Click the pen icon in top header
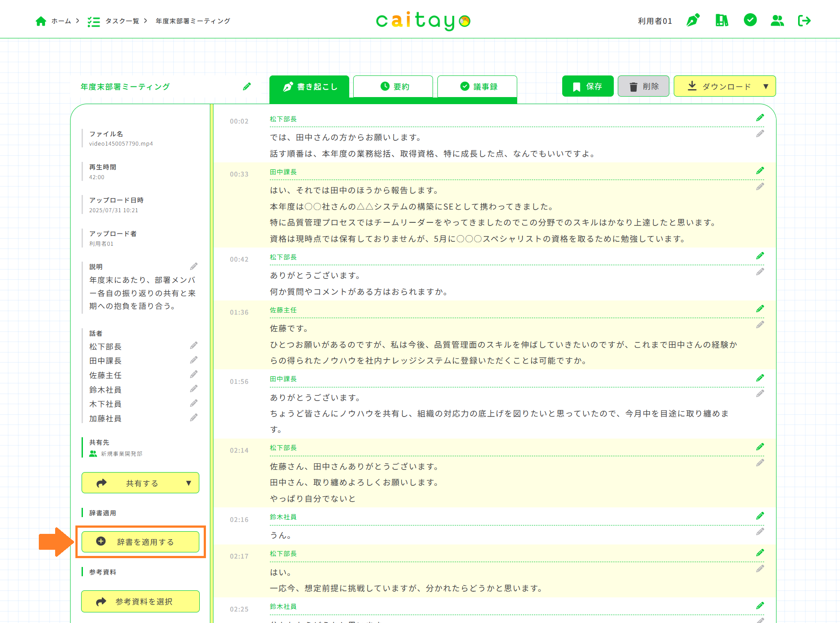This screenshot has height=623, width=840. pos(693,20)
